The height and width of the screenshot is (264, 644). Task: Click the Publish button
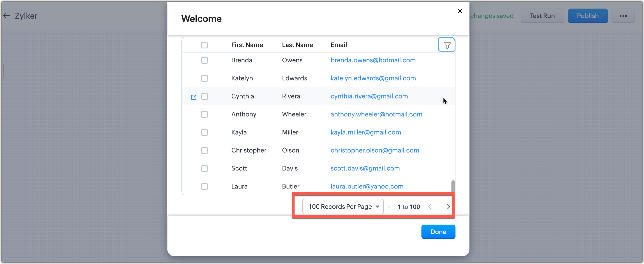[x=587, y=16]
